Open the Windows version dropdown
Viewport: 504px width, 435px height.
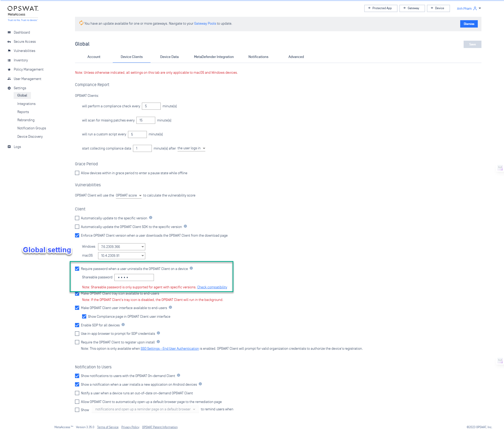[122, 247]
